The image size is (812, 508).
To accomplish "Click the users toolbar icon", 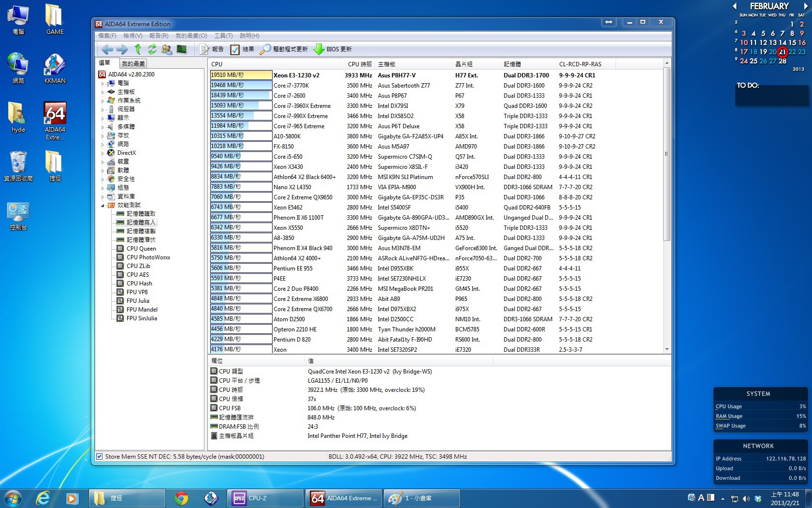I will click(167, 49).
